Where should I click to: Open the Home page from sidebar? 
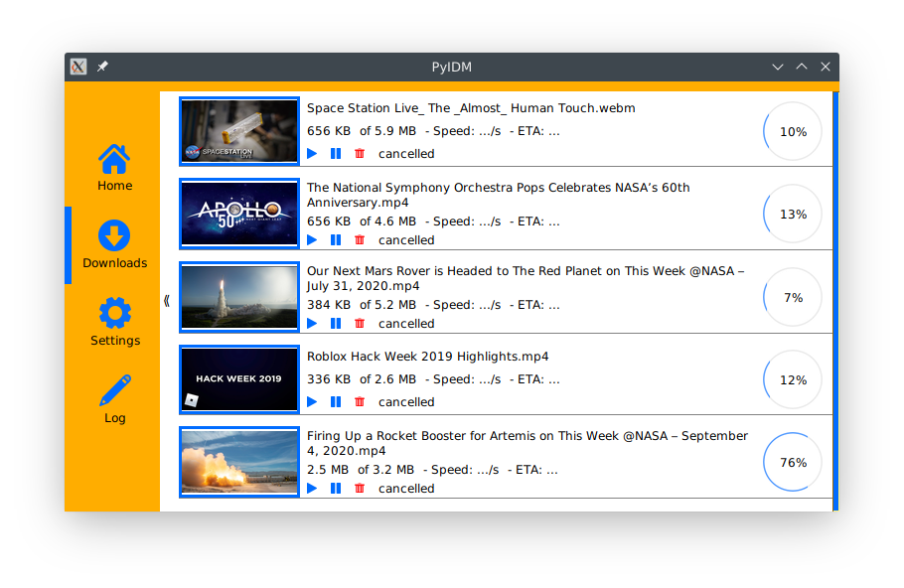coord(114,167)
